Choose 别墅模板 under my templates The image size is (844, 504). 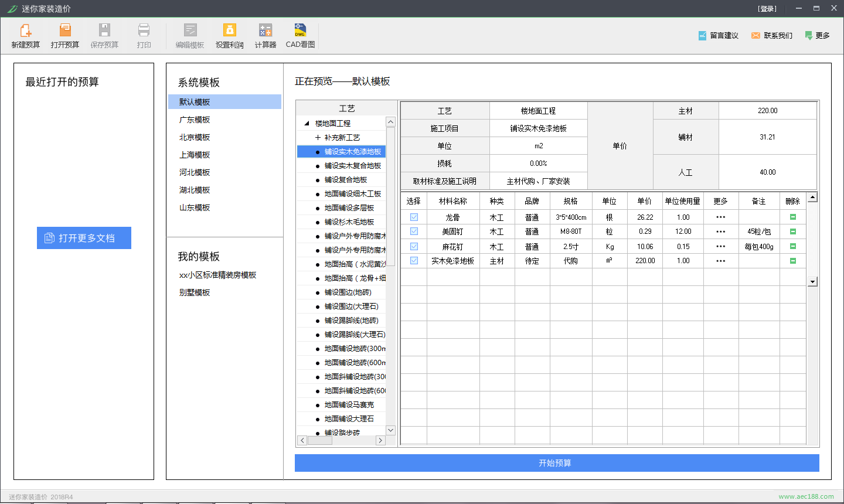coord(195,292)
